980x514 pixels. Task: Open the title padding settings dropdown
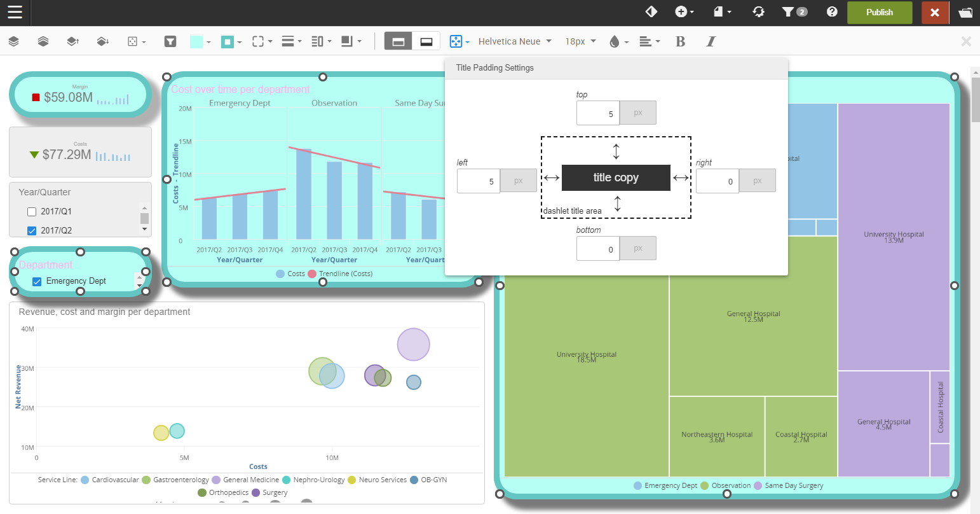click(459, 41)
